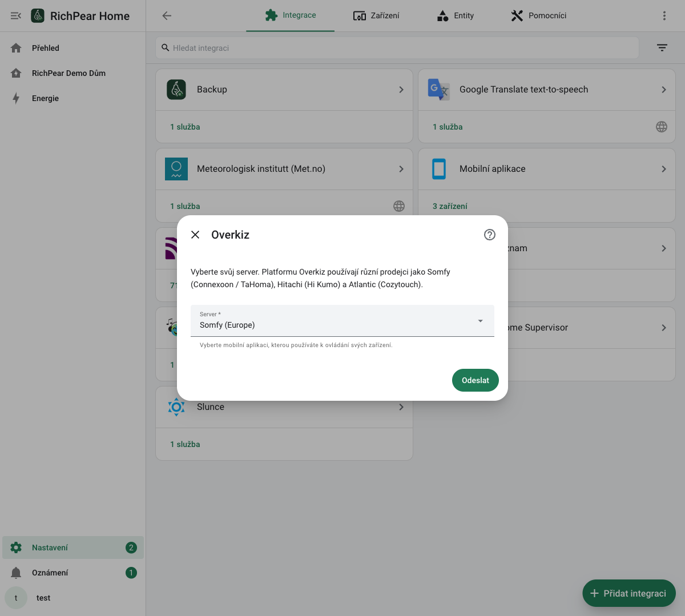Expand the Slunce card chevron

point(401,407)
